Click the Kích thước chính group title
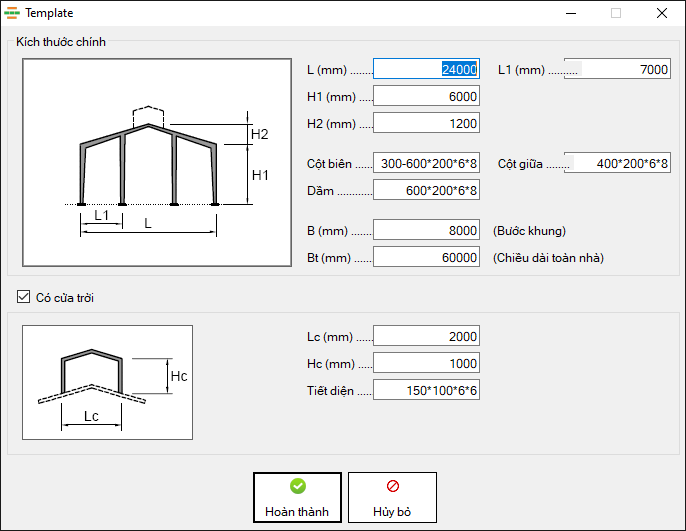 coord(61,42)
